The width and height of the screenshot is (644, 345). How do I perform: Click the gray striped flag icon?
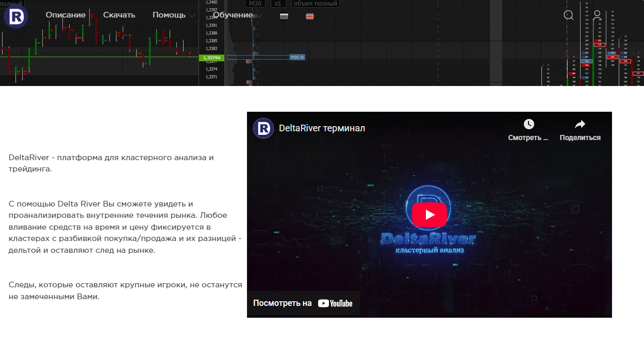(284, 16)
